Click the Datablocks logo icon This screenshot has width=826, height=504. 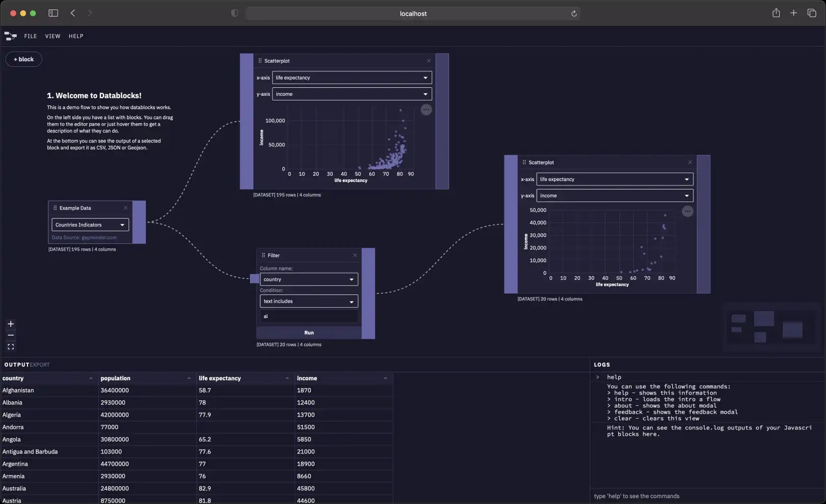click(10, 35)
